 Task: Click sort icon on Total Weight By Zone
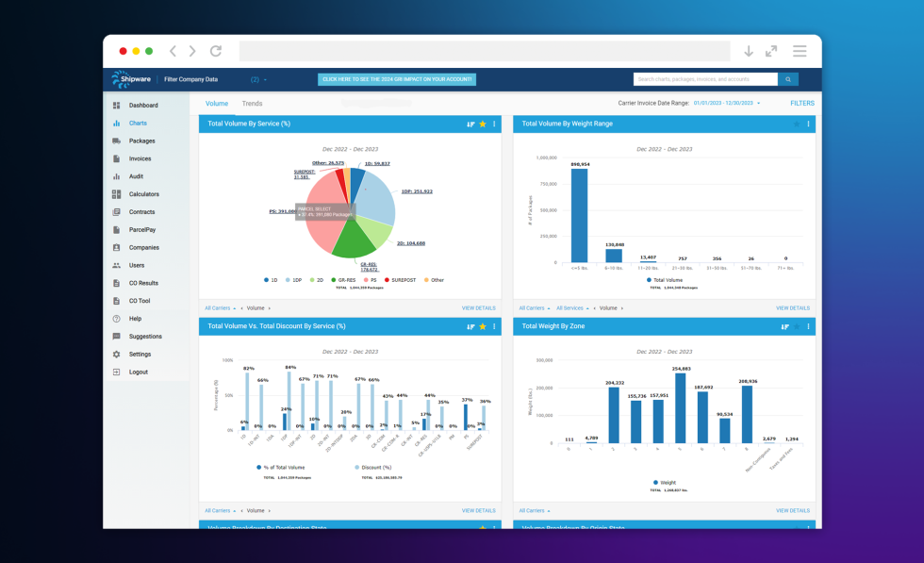(x=784, y=327)
